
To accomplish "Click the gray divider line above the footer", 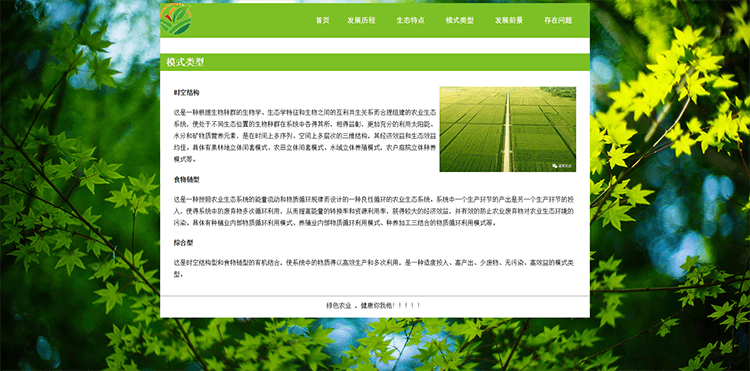I will tap(375, 296).
